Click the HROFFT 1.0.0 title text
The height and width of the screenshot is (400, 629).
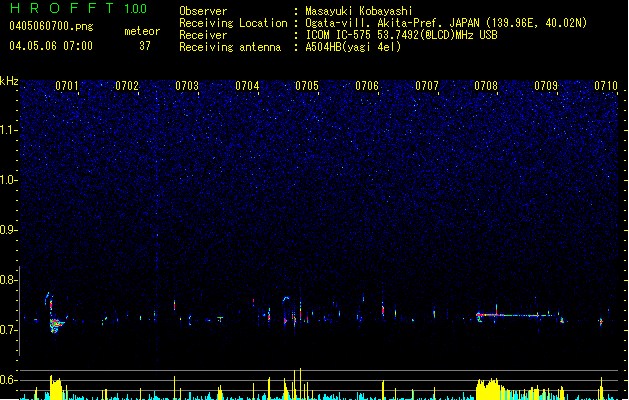coord(78,8)
